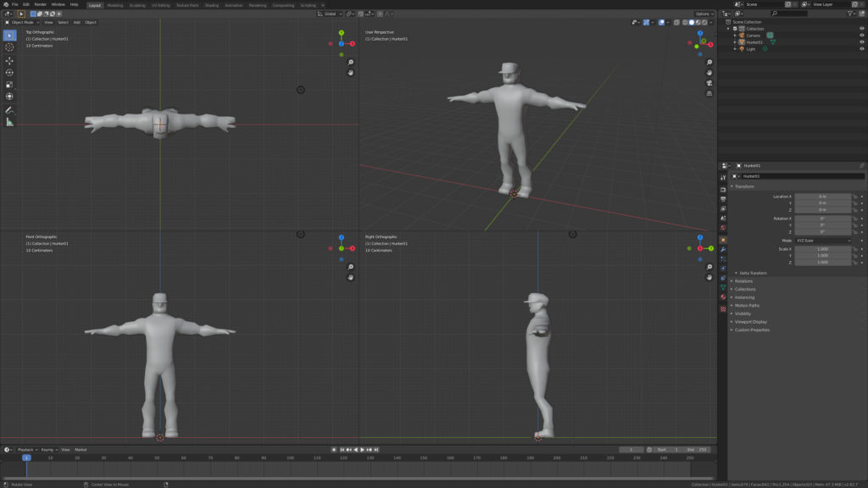Toggle X-ray display in viewport header
The height and width of the screenshot is (488, 868).
(x=676, y=22)
